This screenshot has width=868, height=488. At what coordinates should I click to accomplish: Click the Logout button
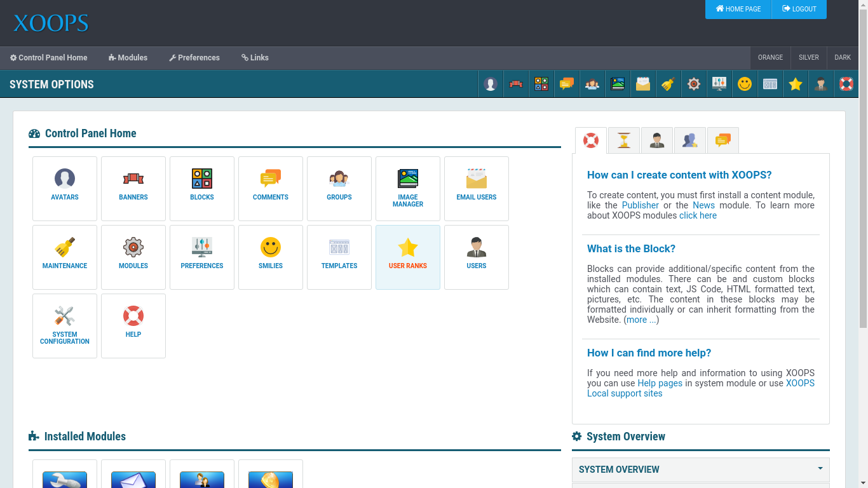pos(799,9)
